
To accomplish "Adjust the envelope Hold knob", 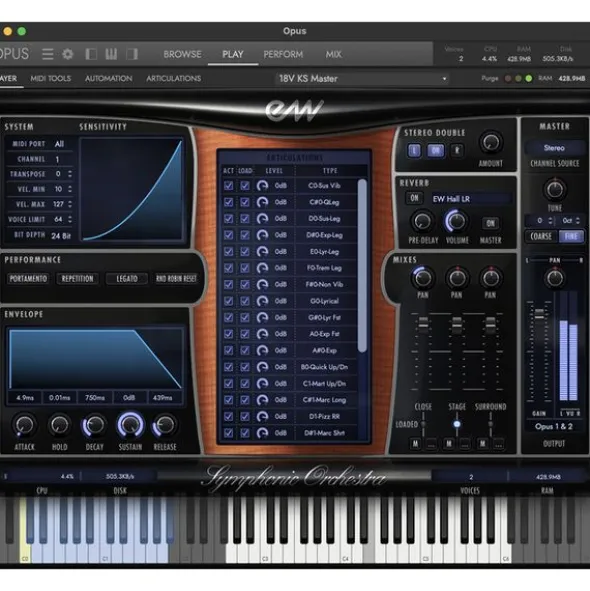I will (59, 425).
